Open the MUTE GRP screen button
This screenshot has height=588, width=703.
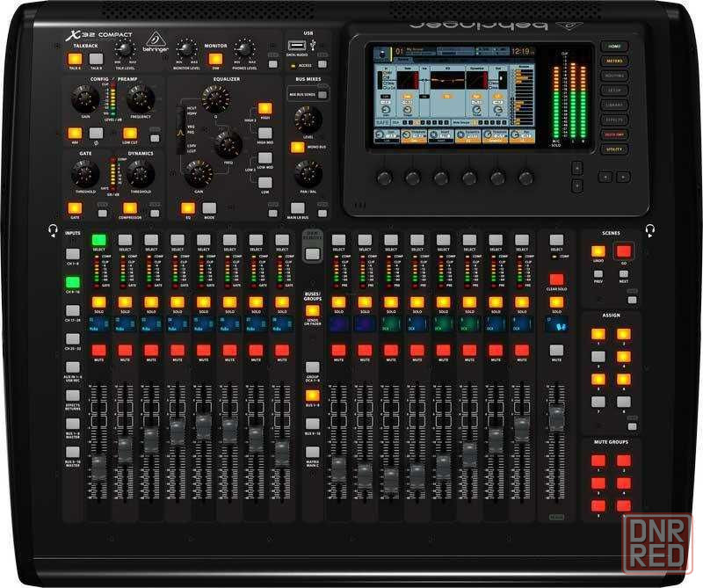tap(614, 134)
